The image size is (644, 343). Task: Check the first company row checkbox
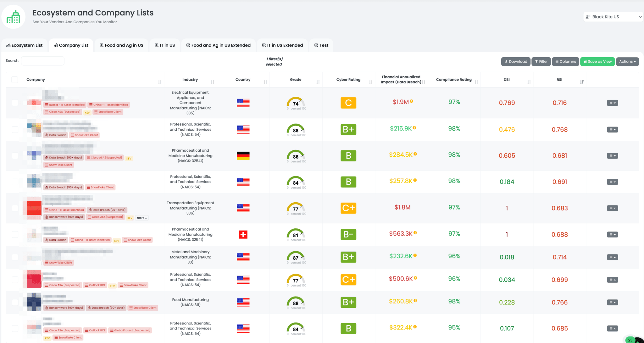coord(15,103)
